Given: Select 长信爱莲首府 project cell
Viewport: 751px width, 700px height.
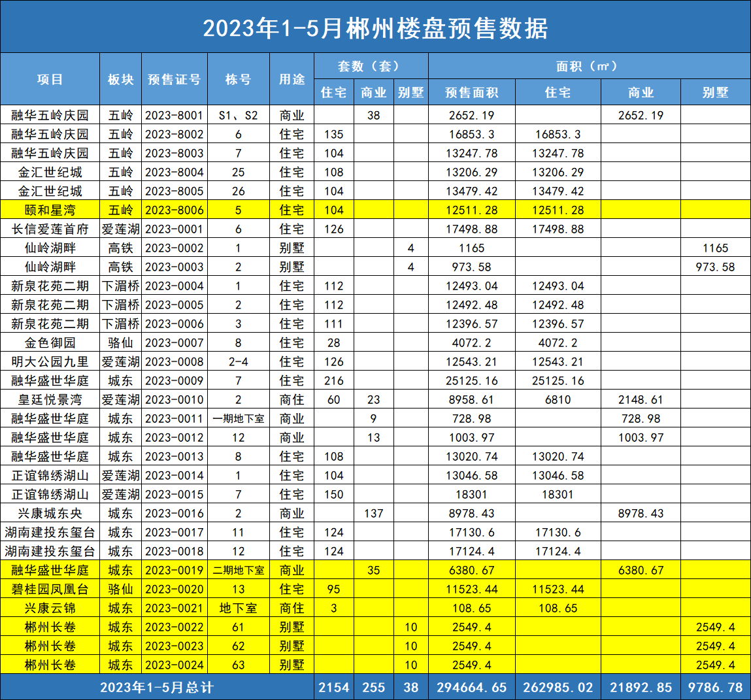Looking at the screenshot, I should tap(50, 229).
